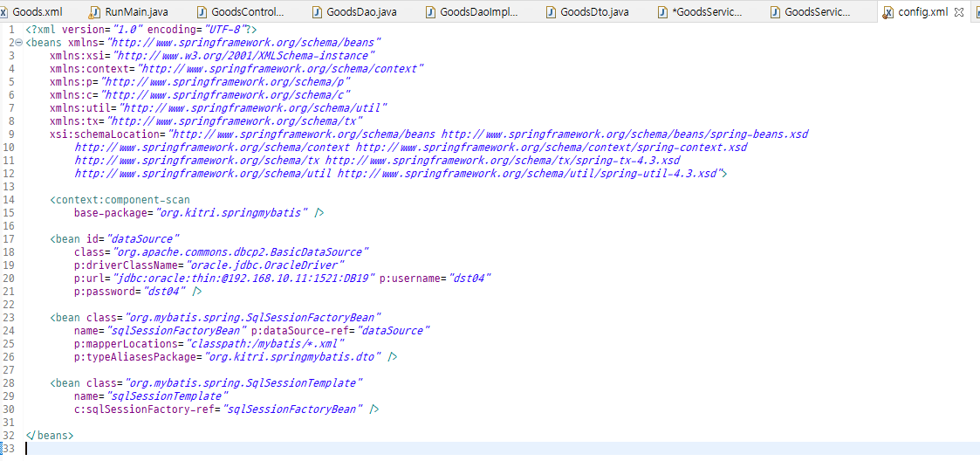Click the xml version declaration on line 1
The width and height of the screenshot is (980, 461).
(141, 30)
